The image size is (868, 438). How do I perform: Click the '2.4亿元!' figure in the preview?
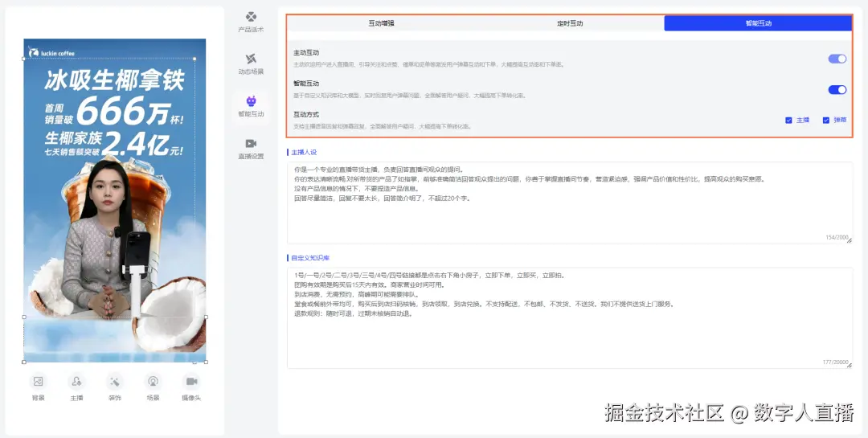tap(142, 145)
